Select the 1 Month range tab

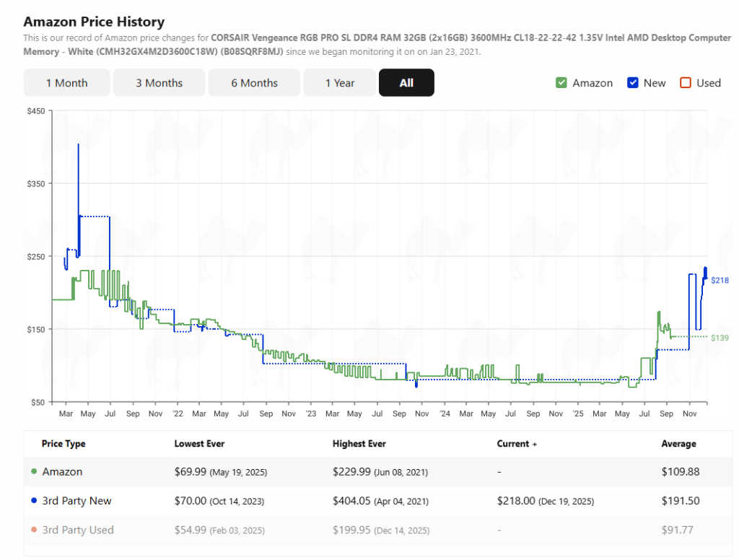click(66, 83)
